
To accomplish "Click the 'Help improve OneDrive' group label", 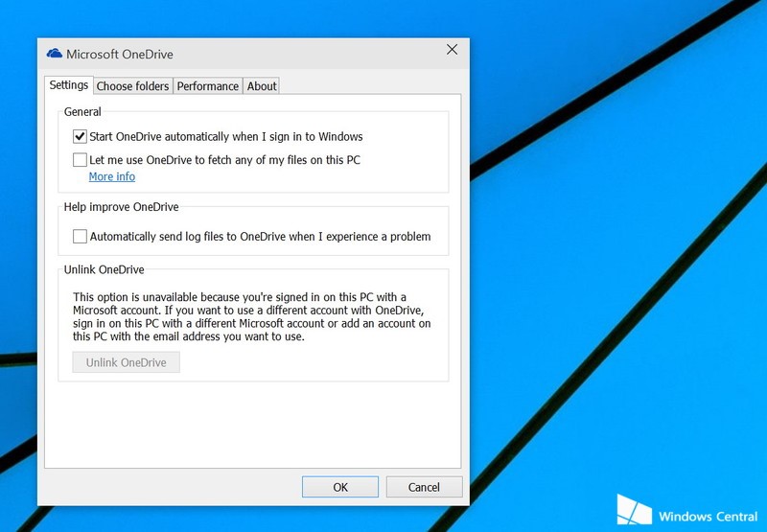I will click(x=122, y=207).
